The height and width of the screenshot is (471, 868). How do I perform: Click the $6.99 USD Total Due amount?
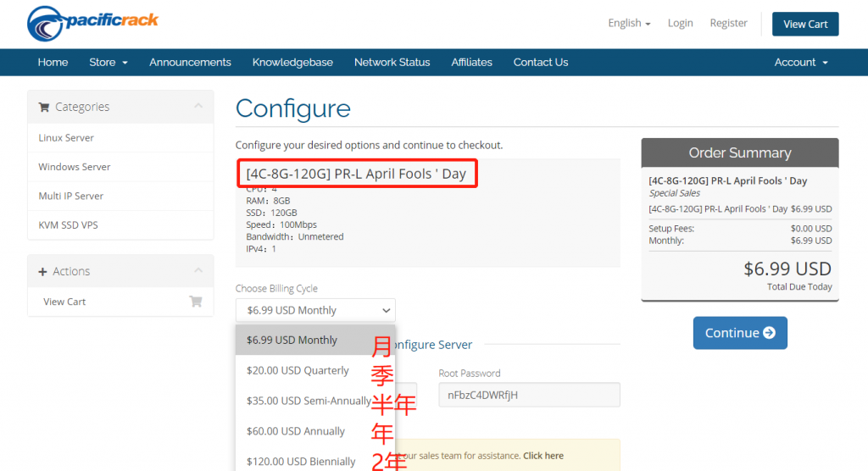787,269
